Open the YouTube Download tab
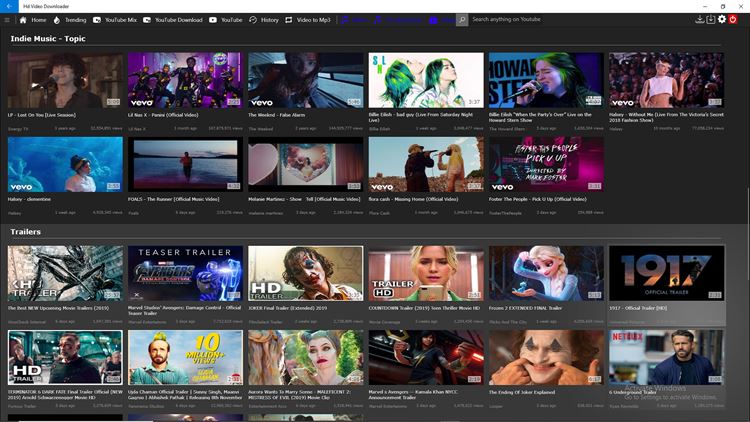The image size is (750, 422). click(x=173, y=20)
